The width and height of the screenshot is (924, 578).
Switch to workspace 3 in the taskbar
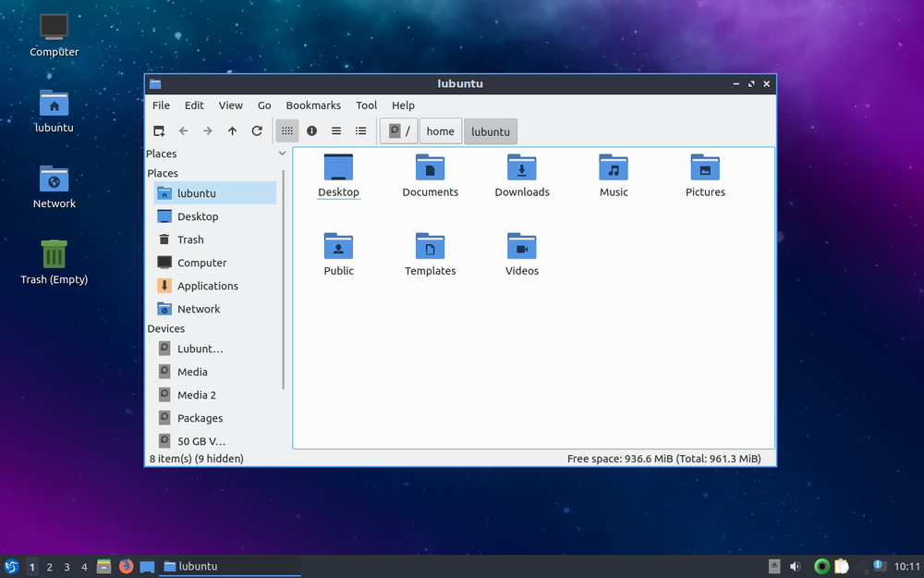pyautogui.click(x=66, y=566)
